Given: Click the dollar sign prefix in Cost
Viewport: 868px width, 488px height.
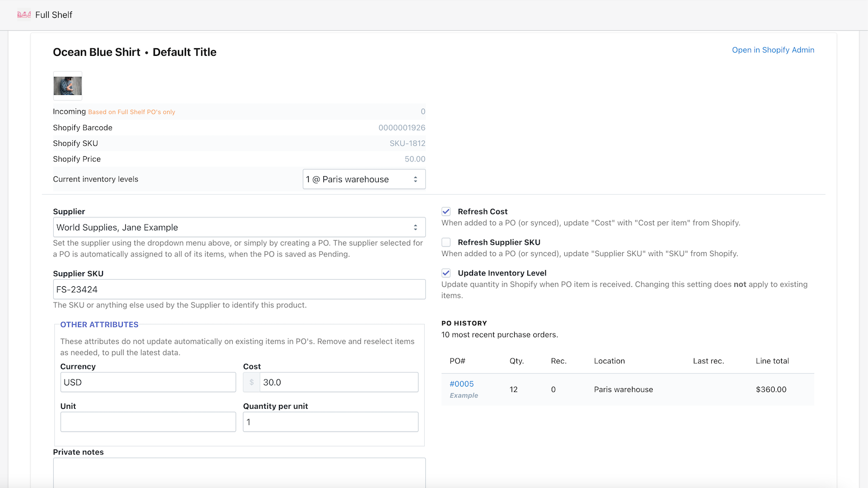Looking at the screenshot, I should pos(252,382).
